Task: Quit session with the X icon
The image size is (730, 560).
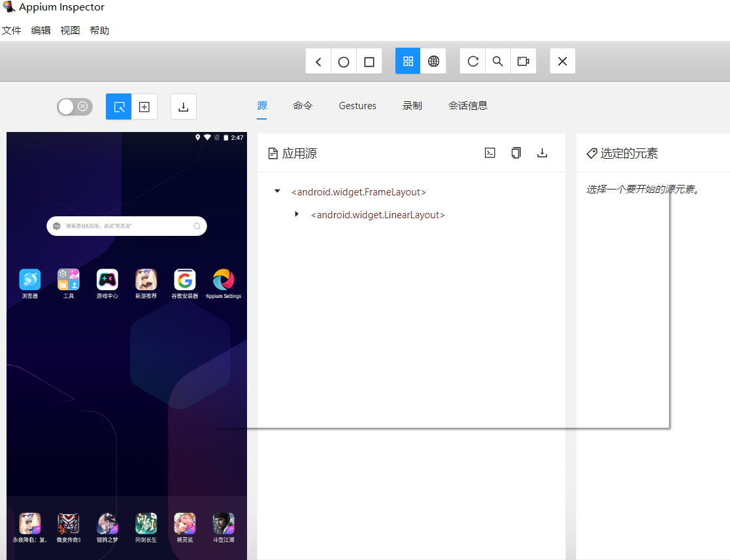Action: click(563, 61)
